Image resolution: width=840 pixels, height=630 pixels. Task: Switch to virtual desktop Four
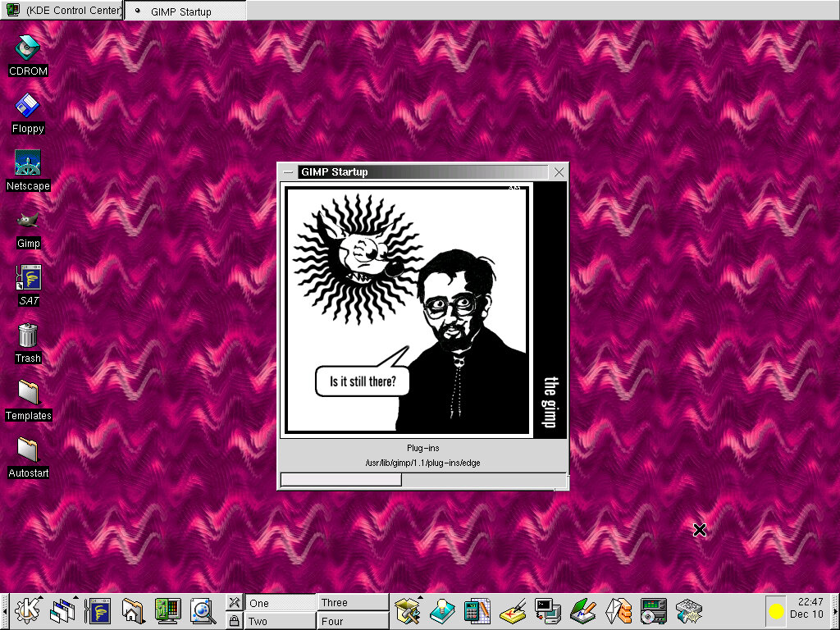point(353,621)
